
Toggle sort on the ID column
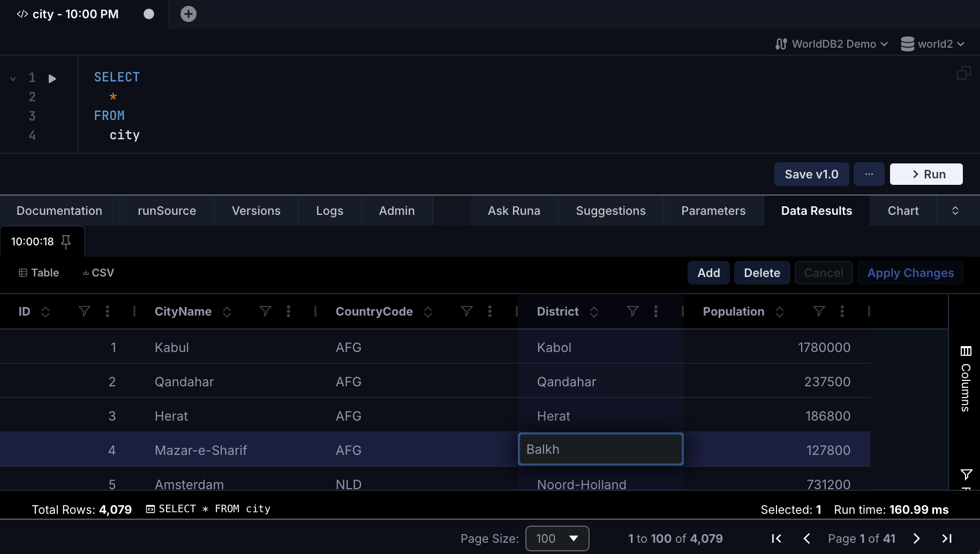pyautogui.click(x=46, y=311)
